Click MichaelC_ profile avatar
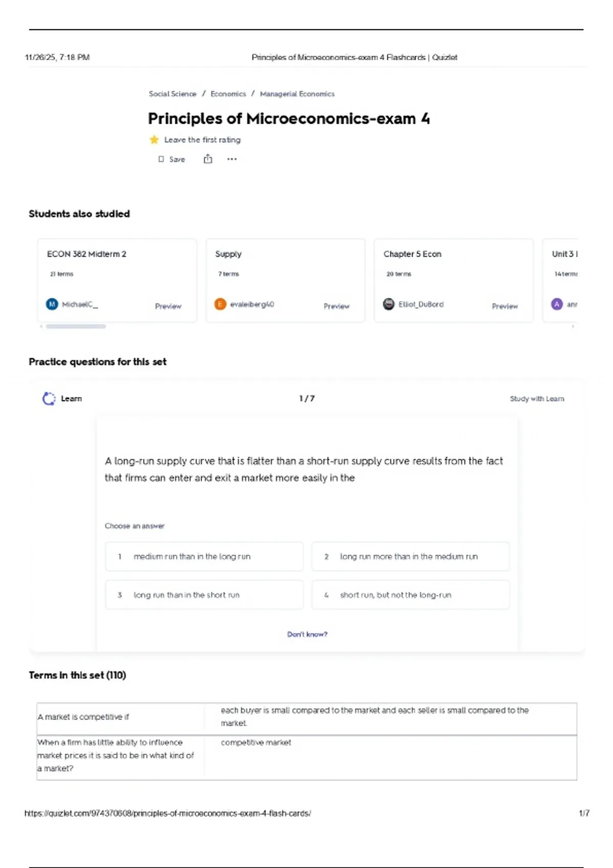Image resolution: width=613 pixels, height=868 pixels. pyautogui.click(x=52, y=304)
